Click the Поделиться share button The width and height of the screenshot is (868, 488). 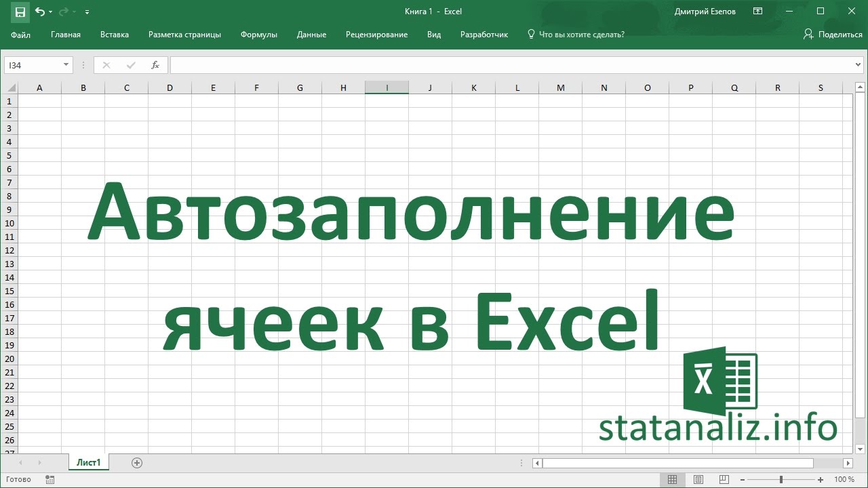[x=833, y=35]
